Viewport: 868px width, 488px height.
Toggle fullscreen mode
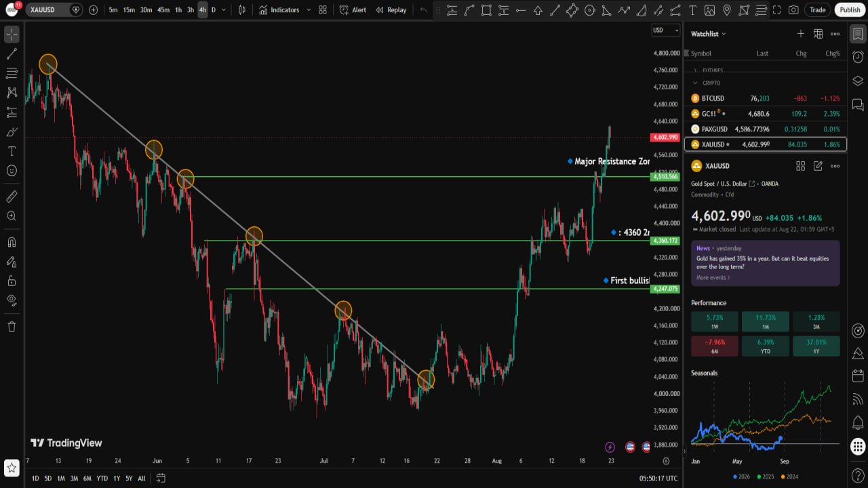point(777,10)
